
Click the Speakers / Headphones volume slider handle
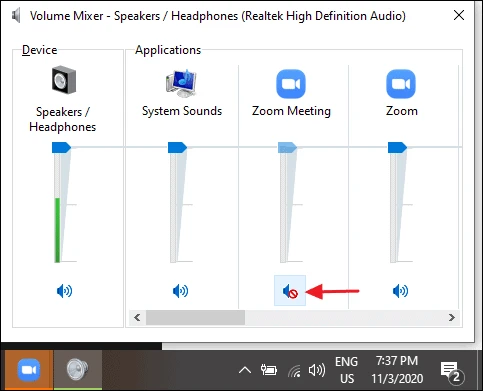[x=61, y=147]
